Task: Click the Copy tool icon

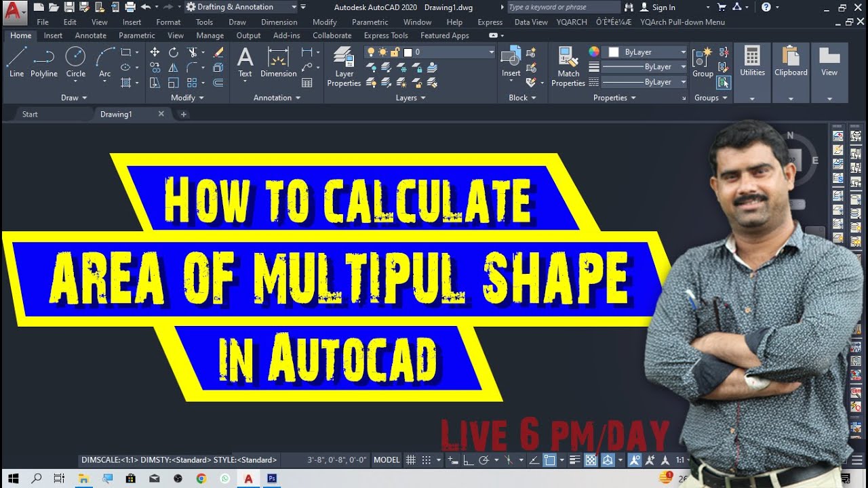Action: pos(155,67)
